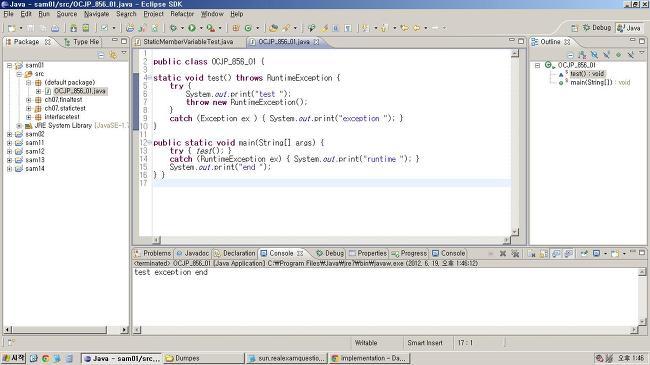
Task: Open Dumpes folder from taskbar
Action: tap(203, 358)
